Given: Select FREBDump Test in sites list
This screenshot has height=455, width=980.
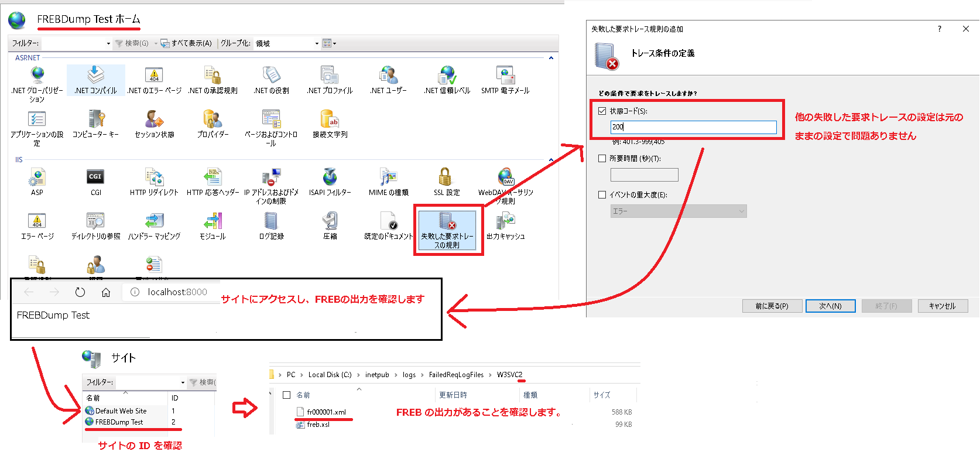Looking at the screenshot, I should pyautogui.click(x=119, y=422).
